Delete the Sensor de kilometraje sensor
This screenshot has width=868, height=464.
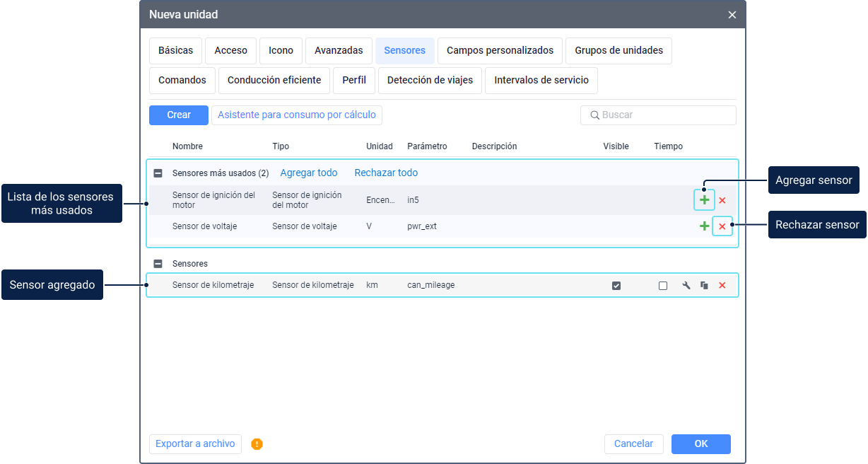coord(722,286)
